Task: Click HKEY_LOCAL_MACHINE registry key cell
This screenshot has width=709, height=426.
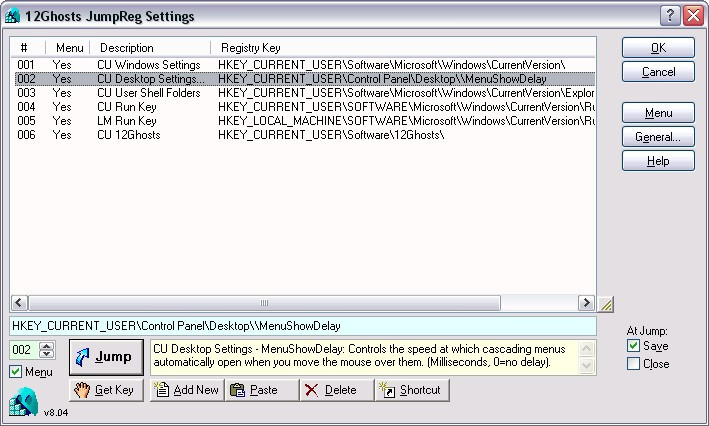Action: pyautogui.click(x=406, y=121)
